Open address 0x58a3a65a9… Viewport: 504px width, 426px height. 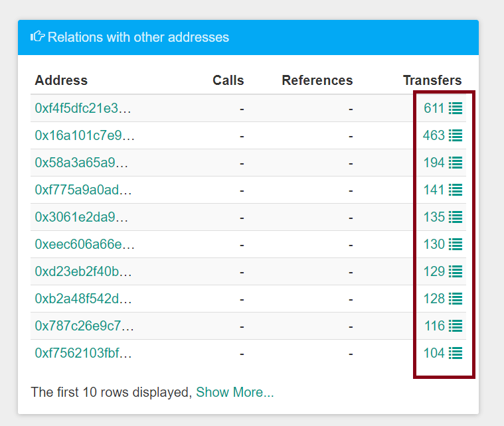point(81,163)
